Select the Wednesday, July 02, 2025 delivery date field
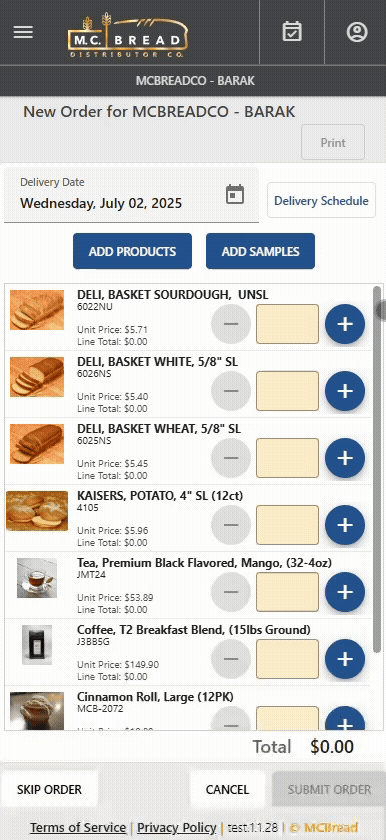Screen dimensions: 386x840 point(131,195)
